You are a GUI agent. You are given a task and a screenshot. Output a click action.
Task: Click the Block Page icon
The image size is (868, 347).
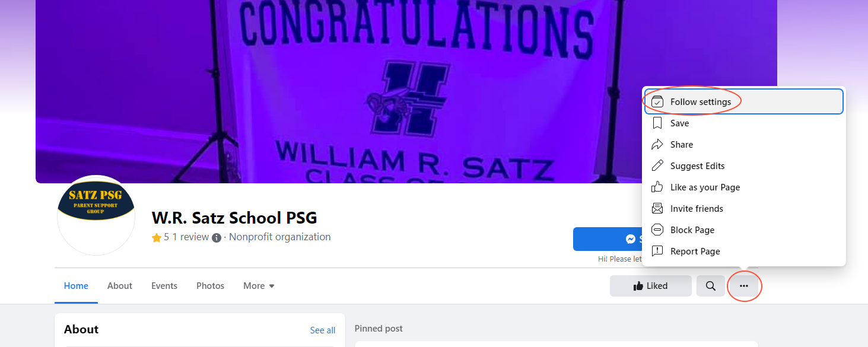coord(657,230)
